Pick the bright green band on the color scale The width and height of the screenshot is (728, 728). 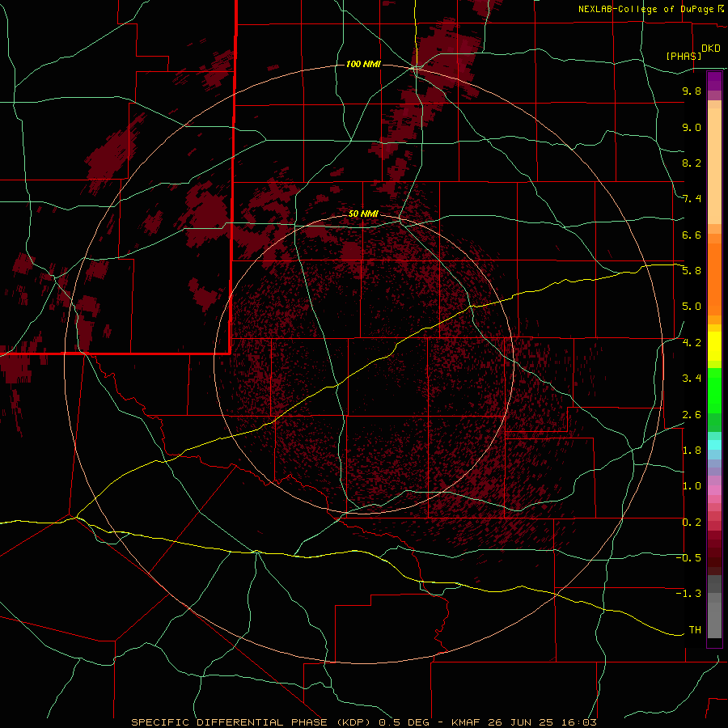click(714, 392)
